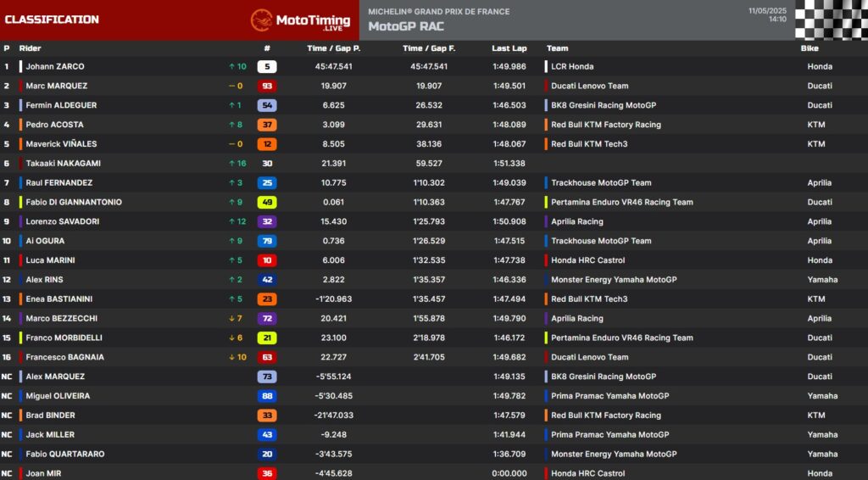
Task: Click the Time / Gap P. column header
Action: pyautogui.click(x=333, y=48)
